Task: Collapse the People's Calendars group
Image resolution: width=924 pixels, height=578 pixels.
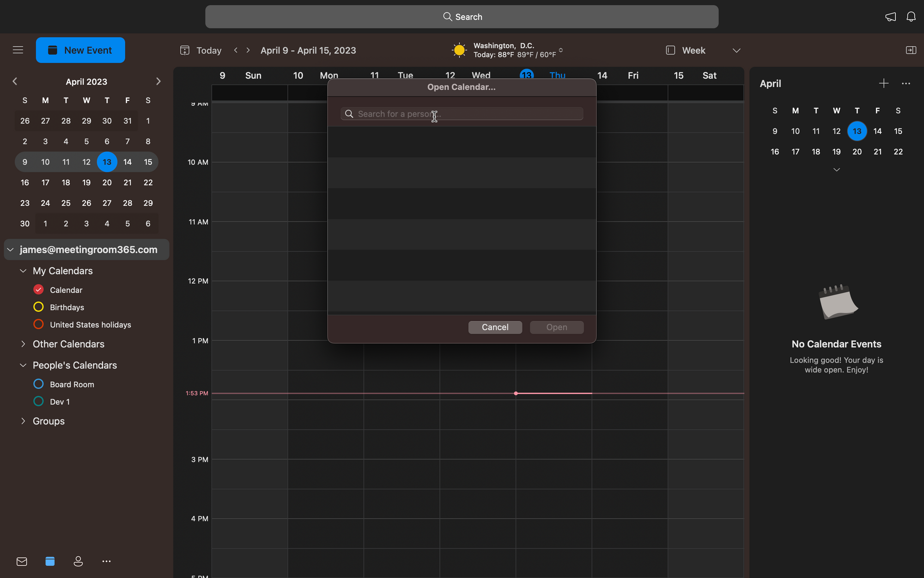Action: click(x=23, y=365)
